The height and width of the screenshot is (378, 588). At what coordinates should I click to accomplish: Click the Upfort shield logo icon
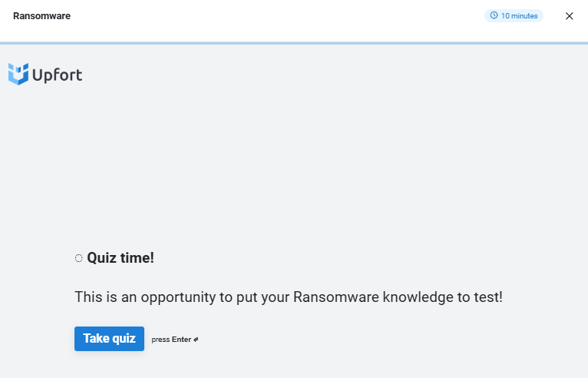point(18,74)
